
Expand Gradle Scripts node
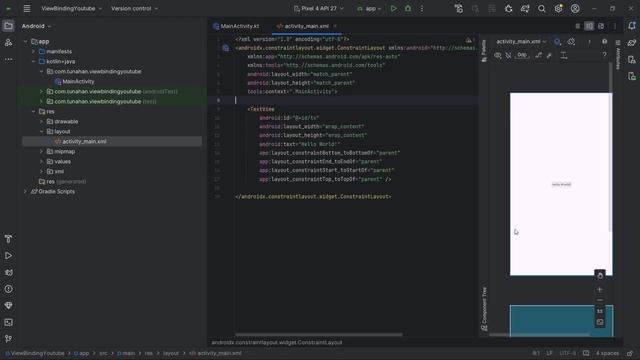pyautogui.click(x=25, y=191)
